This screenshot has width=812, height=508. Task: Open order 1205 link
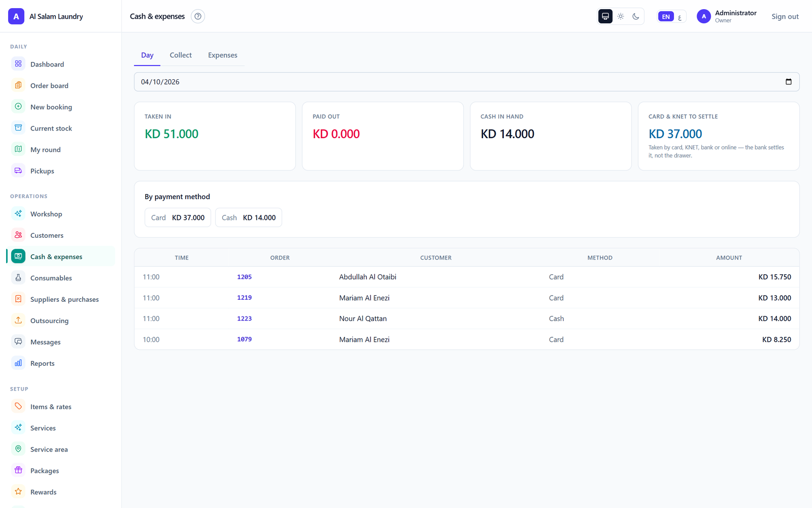pos(245,277)
